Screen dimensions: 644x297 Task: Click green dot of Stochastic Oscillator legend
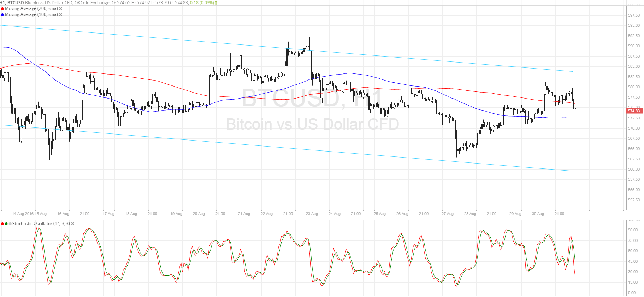[6, 224]
